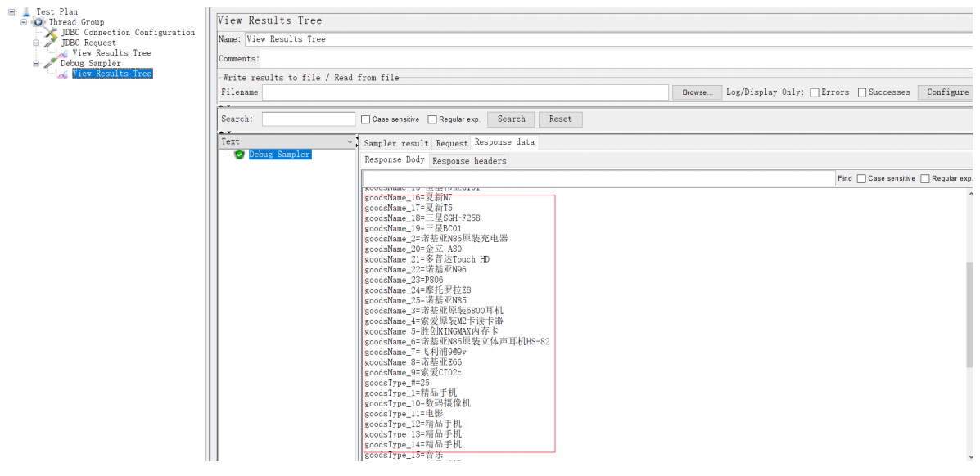Click the Thread Group gear icon
This screenshot has width=980, height=476.
click(x=38, y=22)
